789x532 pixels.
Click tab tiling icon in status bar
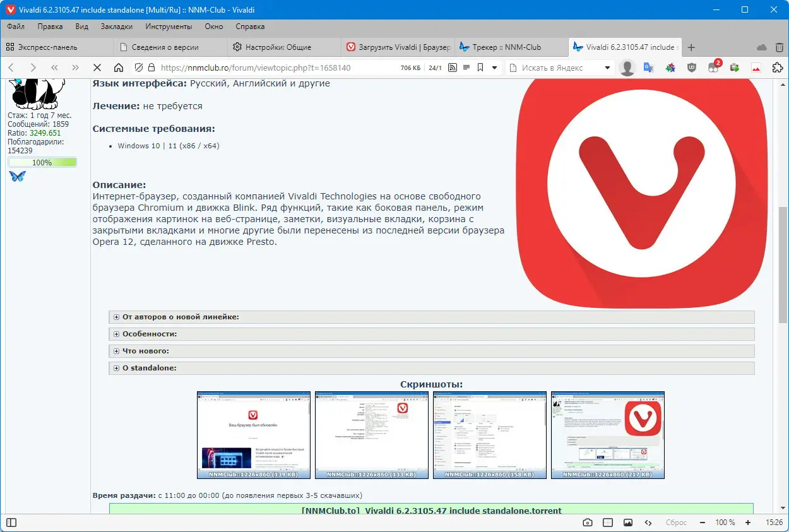[607, 523]
